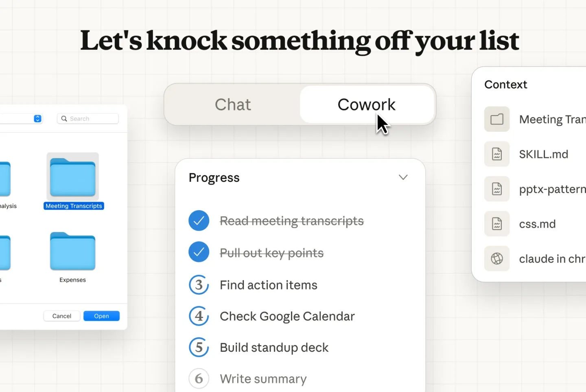Expand the Write summary step

click(x=199, y=379)
